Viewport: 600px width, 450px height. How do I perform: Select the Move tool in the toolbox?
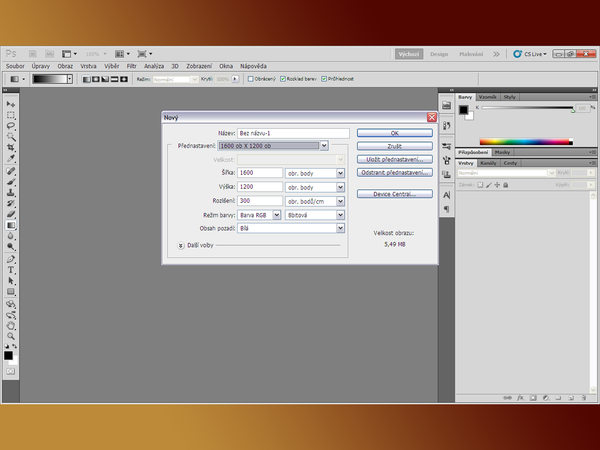coord(11,104)
